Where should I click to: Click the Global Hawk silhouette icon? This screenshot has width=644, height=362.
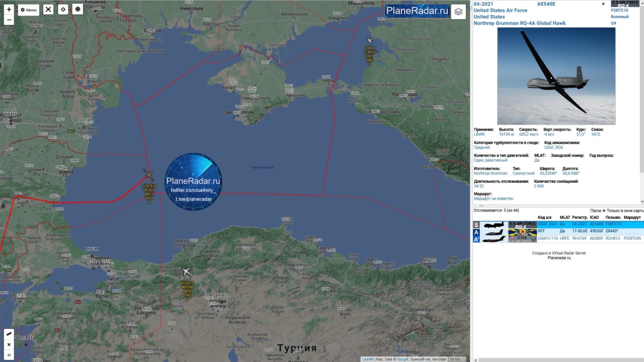494,225
